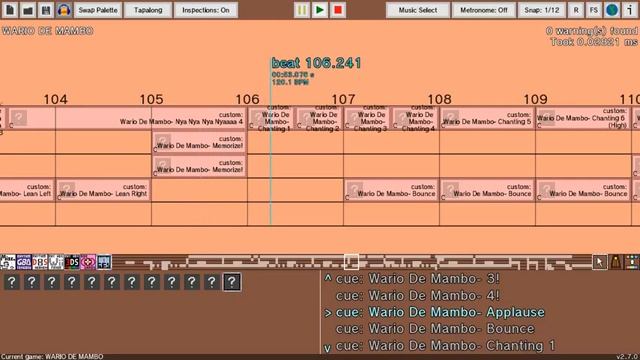Click the Lean Right block
Viewport: 640px width, 360px height.
click(103, 190)
